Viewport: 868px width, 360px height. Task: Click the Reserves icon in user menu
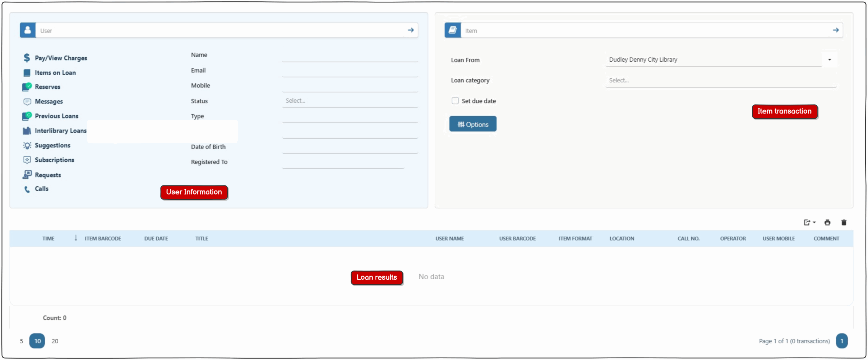coord(27,87)
